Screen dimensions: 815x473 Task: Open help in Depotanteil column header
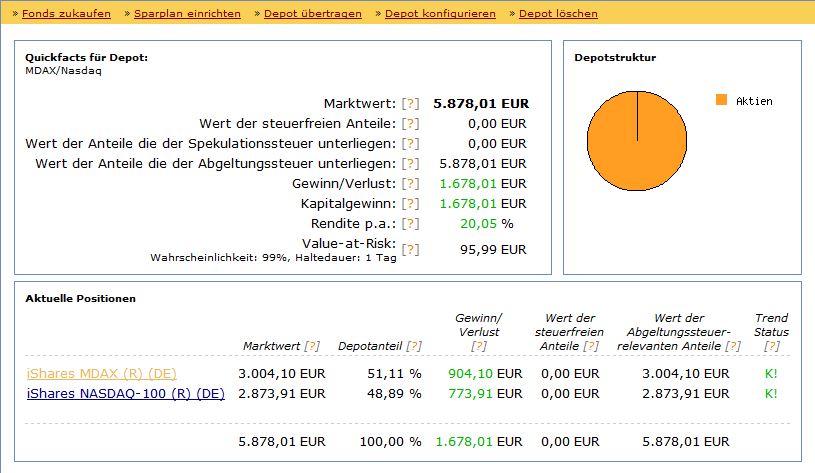414,346
